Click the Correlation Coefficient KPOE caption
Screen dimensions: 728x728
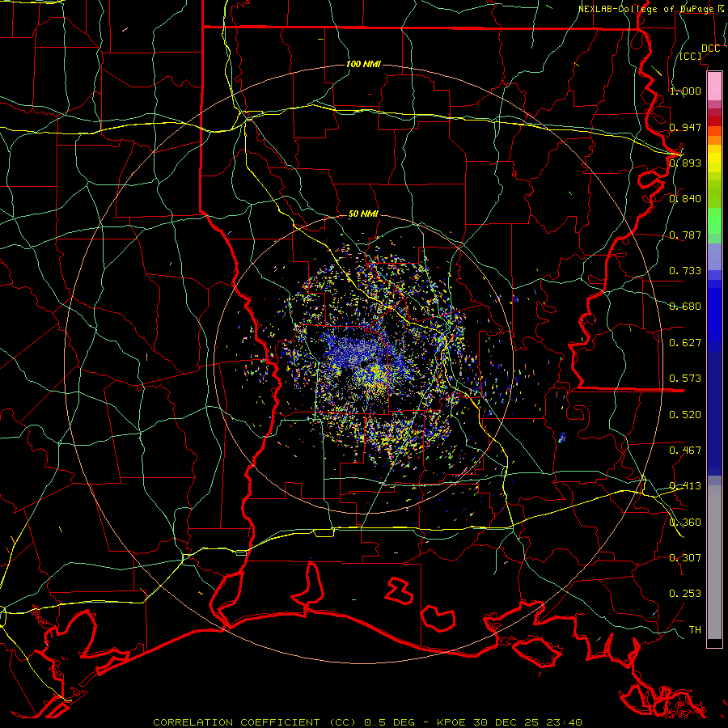pos(368,722)
